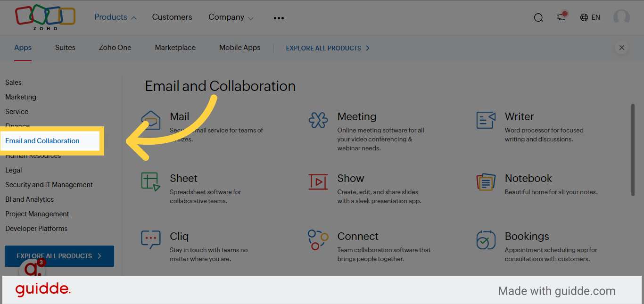Image resolution: width=644 pixels, height=304 pixels.
Task: Click the Writer app icon
Action: [x=486, y=120]
